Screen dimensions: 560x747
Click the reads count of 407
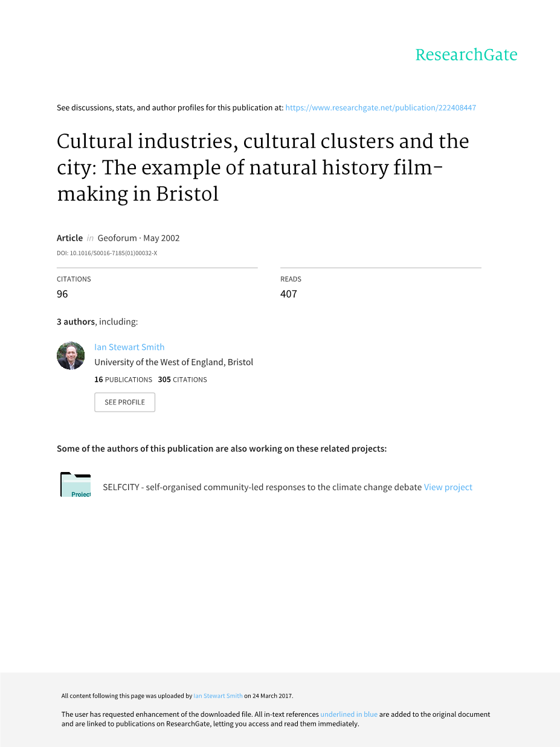pyautogui.click(x=289, y=294)
